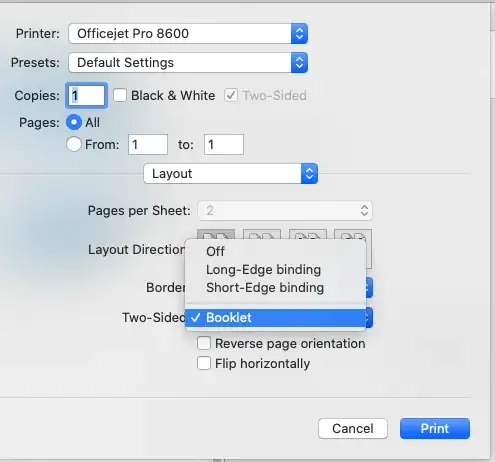Open the Layout section dropdown
The image size is (495, 462).
pyautogui.click(x=231, y=174)
